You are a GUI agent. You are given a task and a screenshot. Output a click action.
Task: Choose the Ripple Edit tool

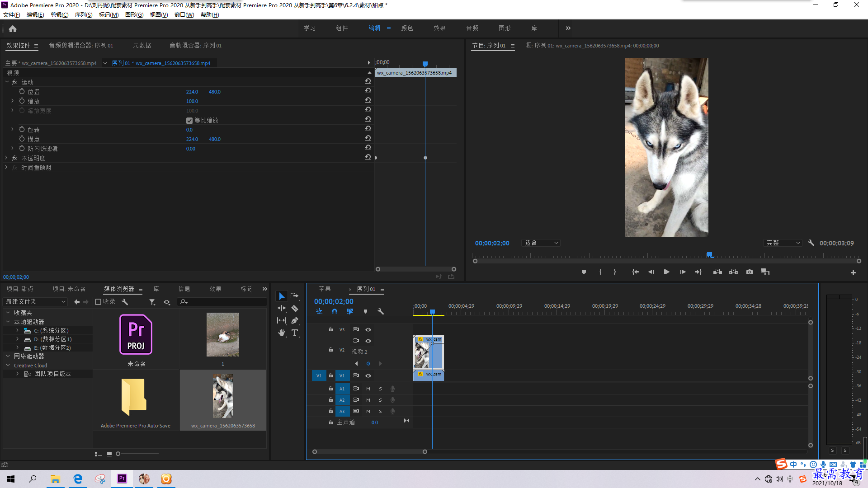282,308
